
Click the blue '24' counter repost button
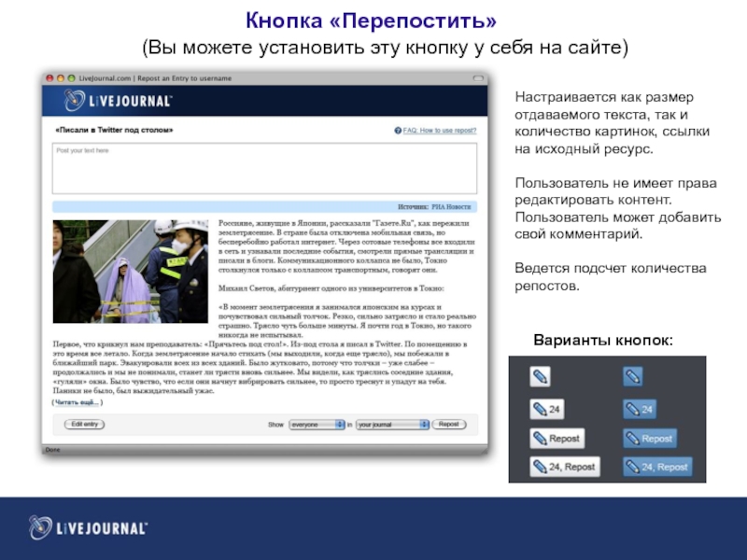(640, 409)
